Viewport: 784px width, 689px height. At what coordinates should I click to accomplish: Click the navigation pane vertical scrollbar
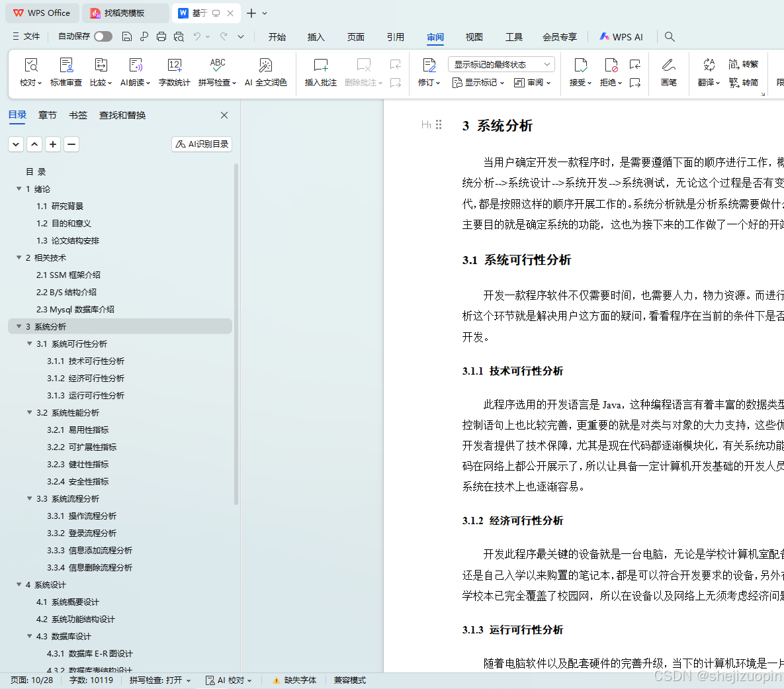pyautogui.click(x=236, y=334)
